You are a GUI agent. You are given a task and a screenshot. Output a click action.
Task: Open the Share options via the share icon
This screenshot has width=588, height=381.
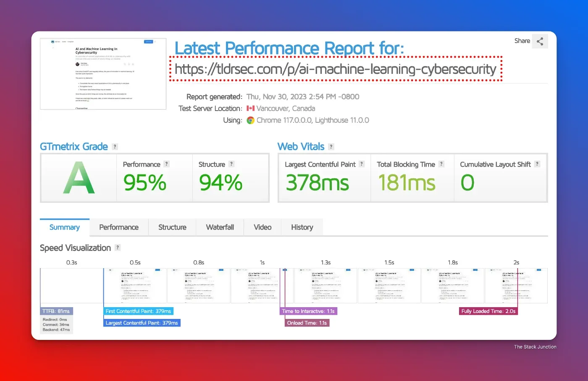coord(540,41)
